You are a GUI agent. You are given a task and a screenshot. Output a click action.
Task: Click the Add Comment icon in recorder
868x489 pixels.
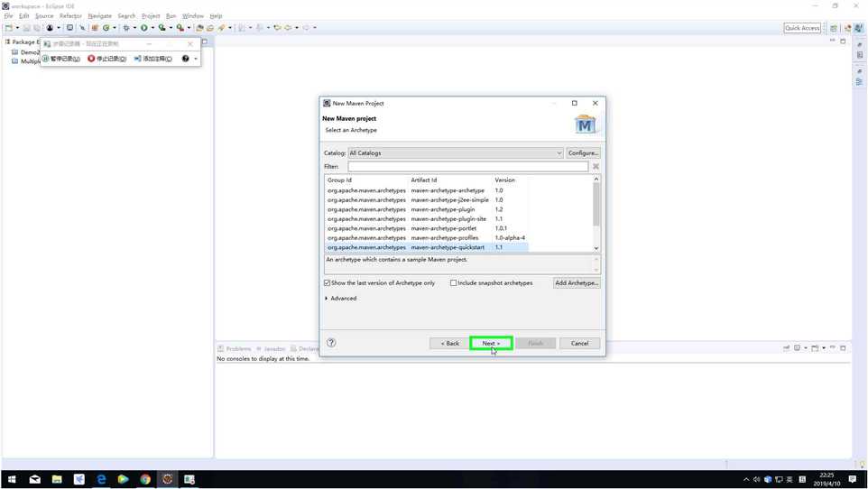pyautogui.click(x=137, y=59)
